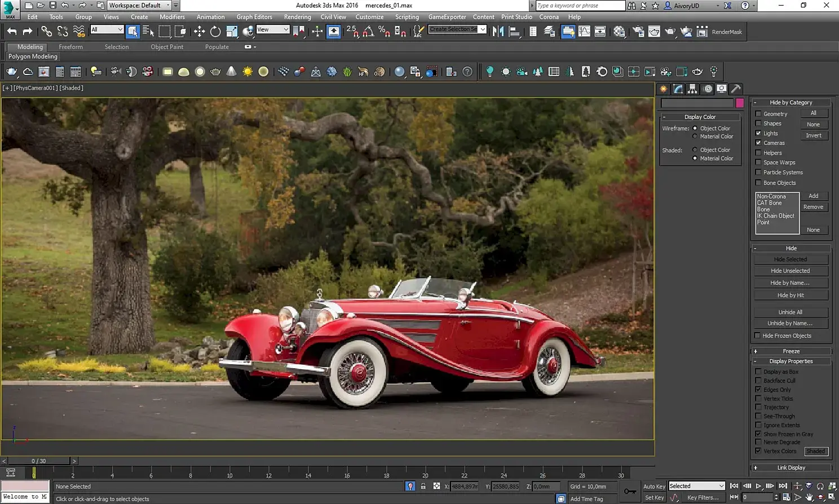Expand the Freeze rollout
This screenshot has width=839, height=504.
[x=791, y=351]
